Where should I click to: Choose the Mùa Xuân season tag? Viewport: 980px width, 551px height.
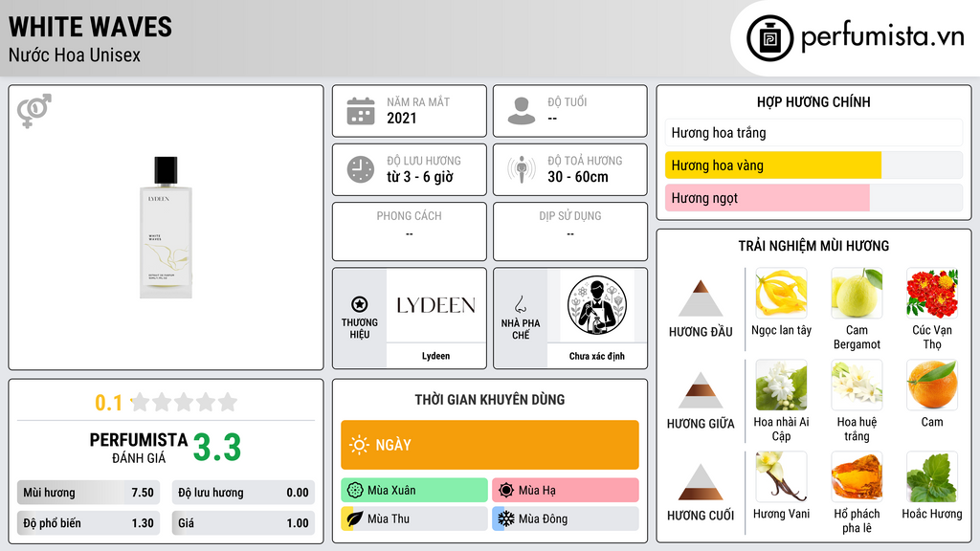pos(414,491)
